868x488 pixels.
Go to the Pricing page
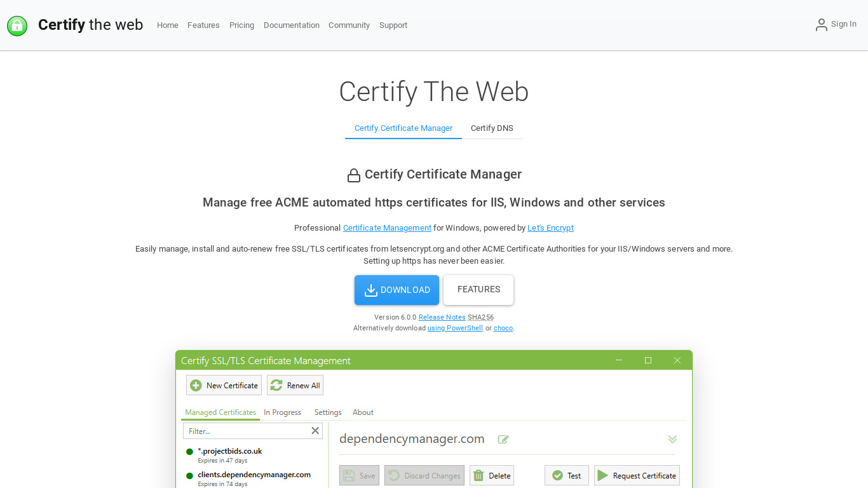coord(241,25)
